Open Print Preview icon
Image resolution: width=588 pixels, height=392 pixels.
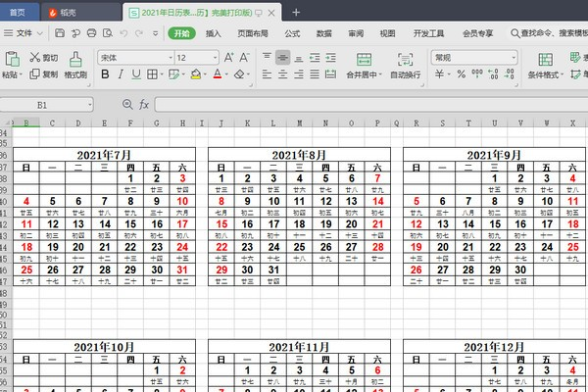(108, 33)
